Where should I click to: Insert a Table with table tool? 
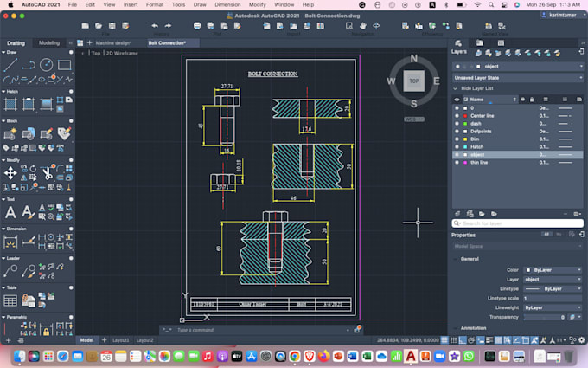coord(10,300)
